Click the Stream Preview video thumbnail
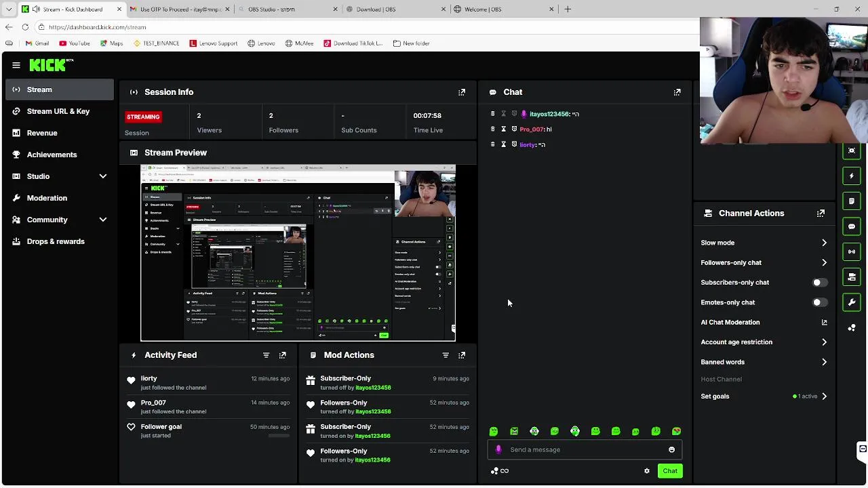 point(298,253)
